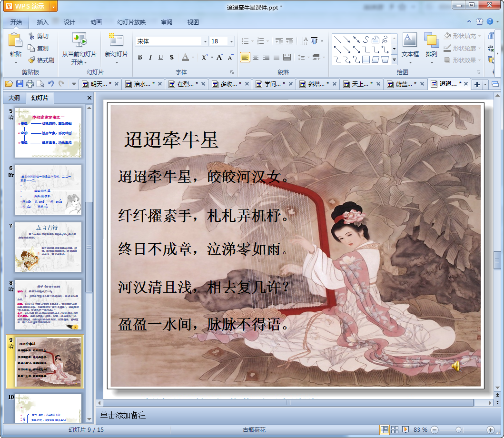Click the Print Preview icon

click(x=40, y=84)
